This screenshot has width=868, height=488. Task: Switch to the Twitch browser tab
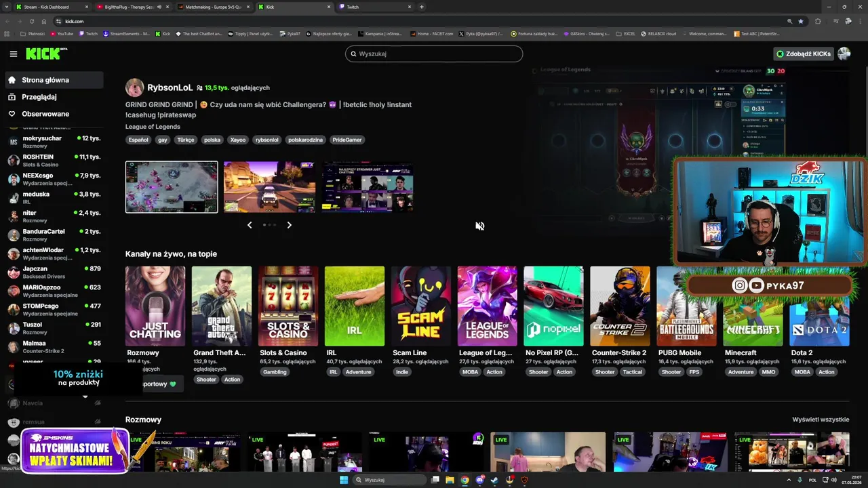pos(374,7)
